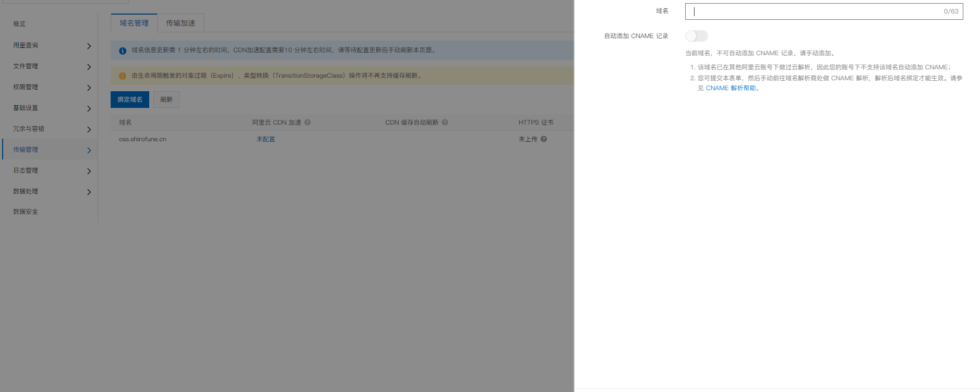Click help icon beside CDN 缓存自动刷新
Viewport: 980px width, 392px height.
tap(445, 123)
